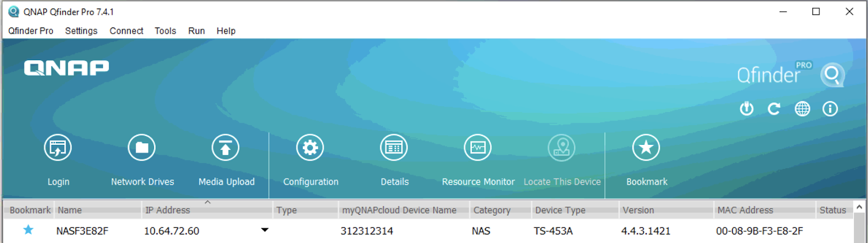This screenshot has height=243, width=868.
Task: Click the power icon in header
Action: (746, 109)
